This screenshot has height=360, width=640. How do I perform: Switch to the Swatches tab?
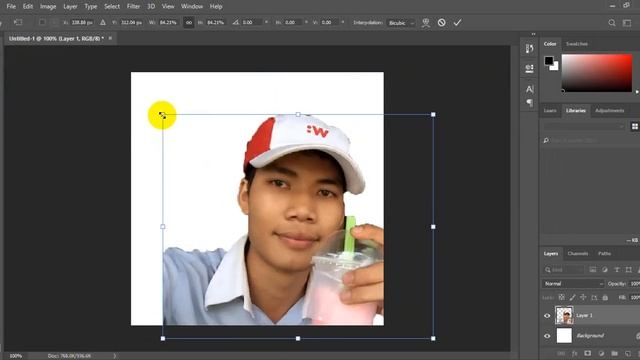click(x=577, y=44)
